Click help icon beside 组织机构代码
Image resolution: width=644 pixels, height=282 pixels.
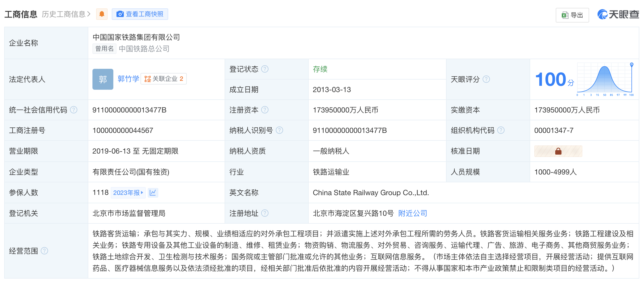[x=501, y=130]
